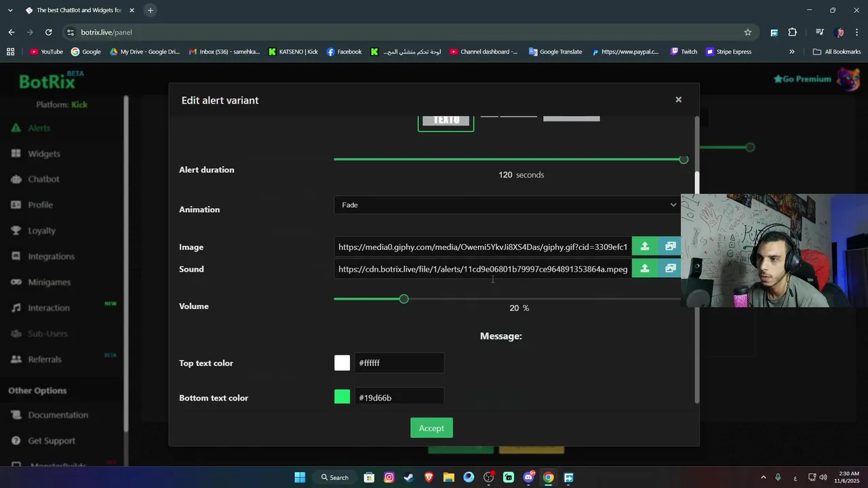Upload a file for the Image field
The height and width of the screenshot is (488, 868).
tap(645, 247)
